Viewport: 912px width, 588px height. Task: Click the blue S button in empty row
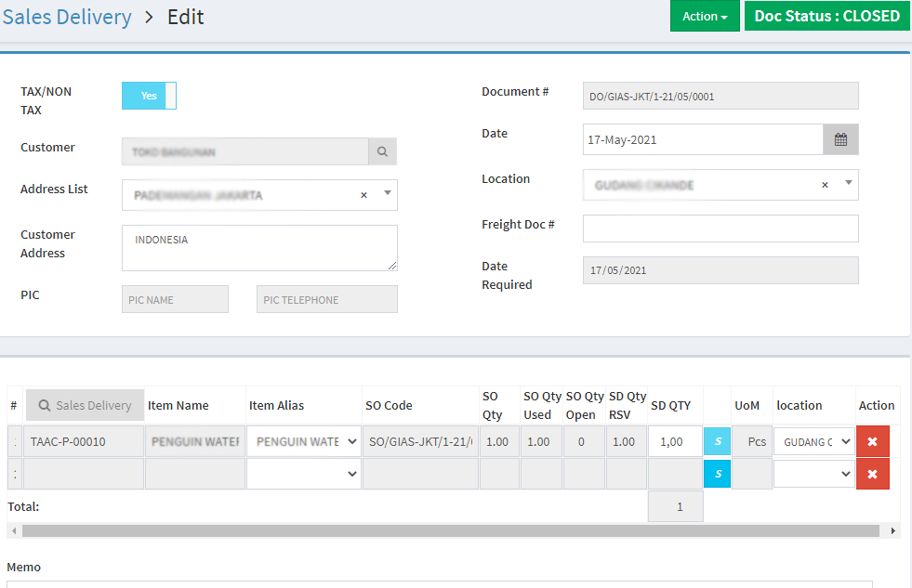pyautogui.click(x=717, y=474)
